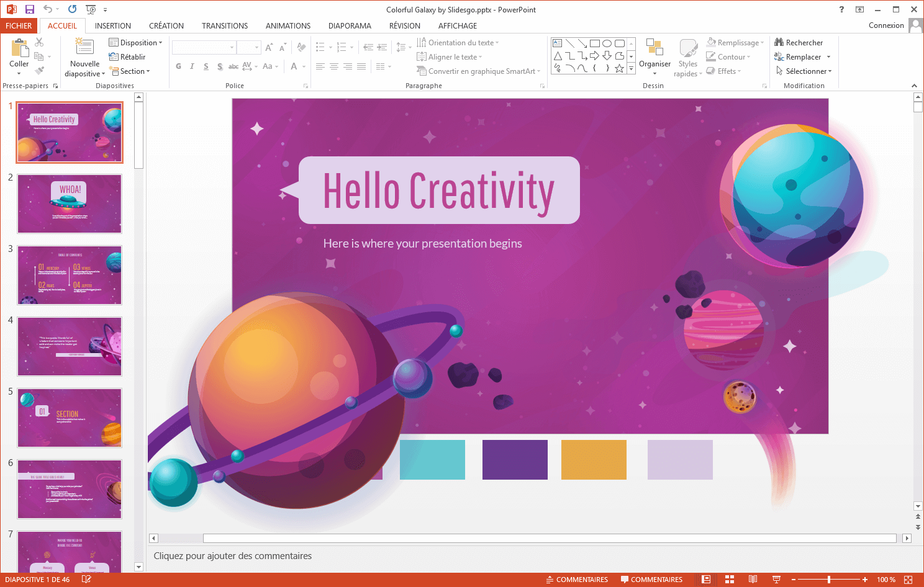924x587 pixels.
Task: Insert a rectangle shape from the Dessin gallery
Action: pos(594,43)
